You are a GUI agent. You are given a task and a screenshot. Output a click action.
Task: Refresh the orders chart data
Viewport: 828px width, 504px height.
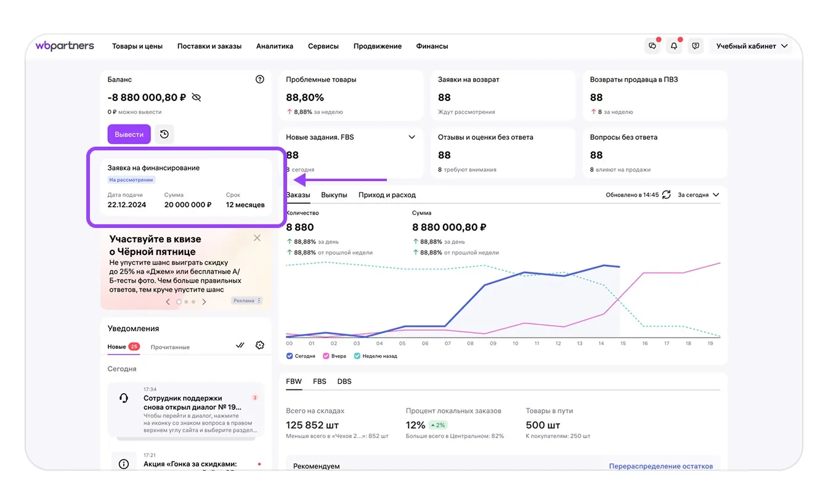coord(666,195)
